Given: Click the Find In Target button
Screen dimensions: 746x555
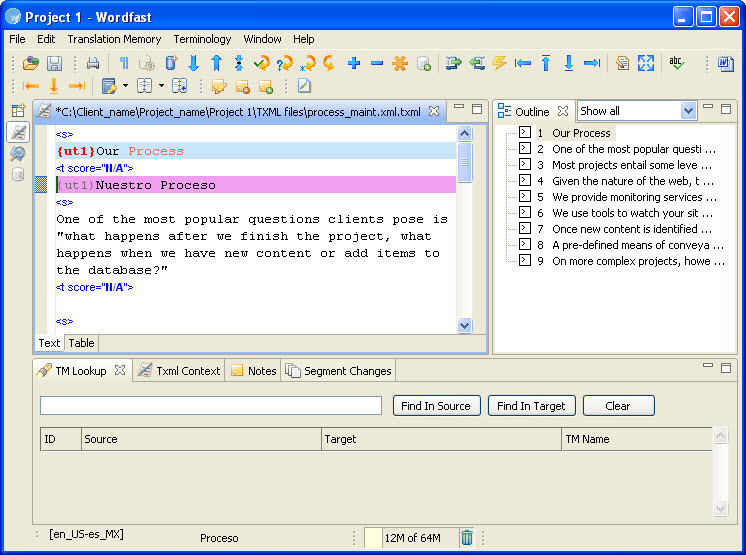Looking at the screenshot, I should (531, 406).
